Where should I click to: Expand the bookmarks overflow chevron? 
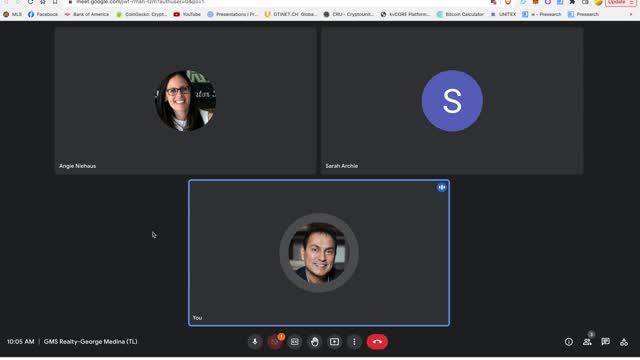(x=631, y=14)
